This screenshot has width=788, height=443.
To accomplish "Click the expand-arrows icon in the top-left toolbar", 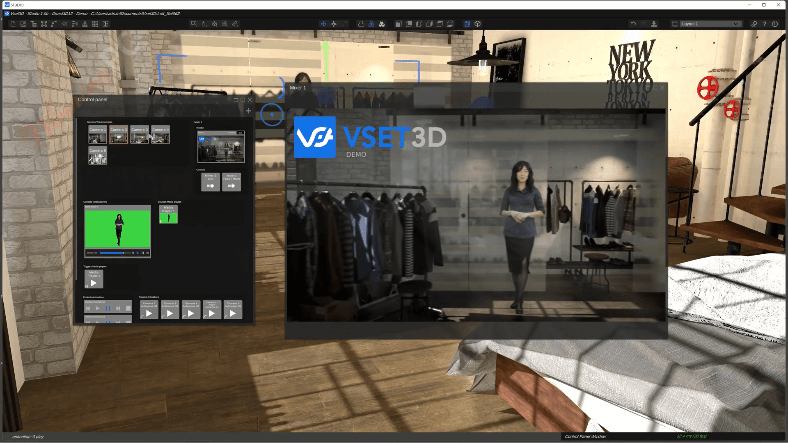I will click(44, 24).
